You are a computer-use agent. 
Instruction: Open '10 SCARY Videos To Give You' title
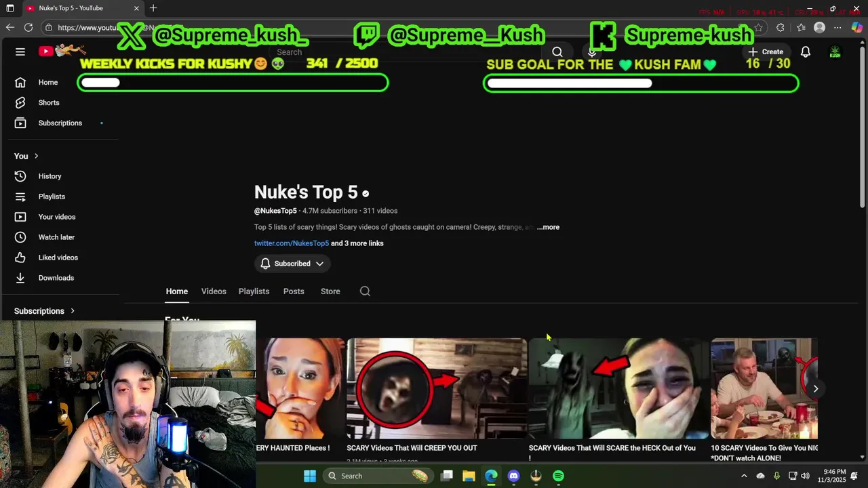[x=764, y=453]
